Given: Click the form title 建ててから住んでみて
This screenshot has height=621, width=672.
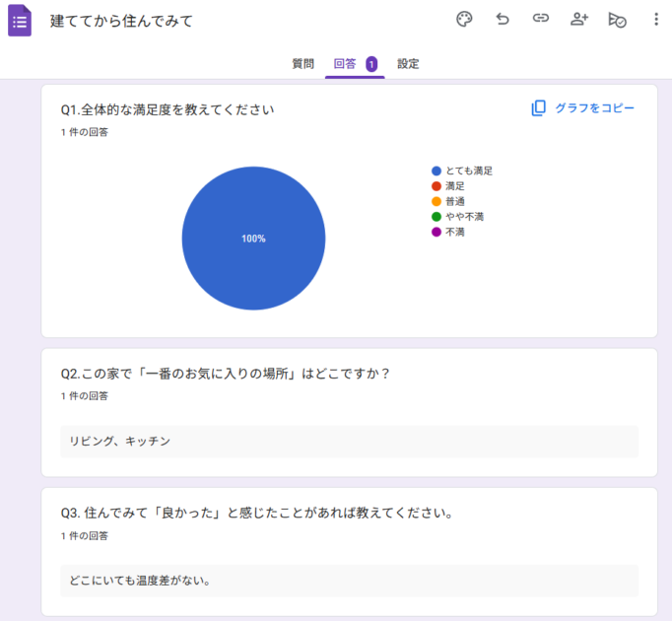Looking at the screenshot, I should (122, 21).
